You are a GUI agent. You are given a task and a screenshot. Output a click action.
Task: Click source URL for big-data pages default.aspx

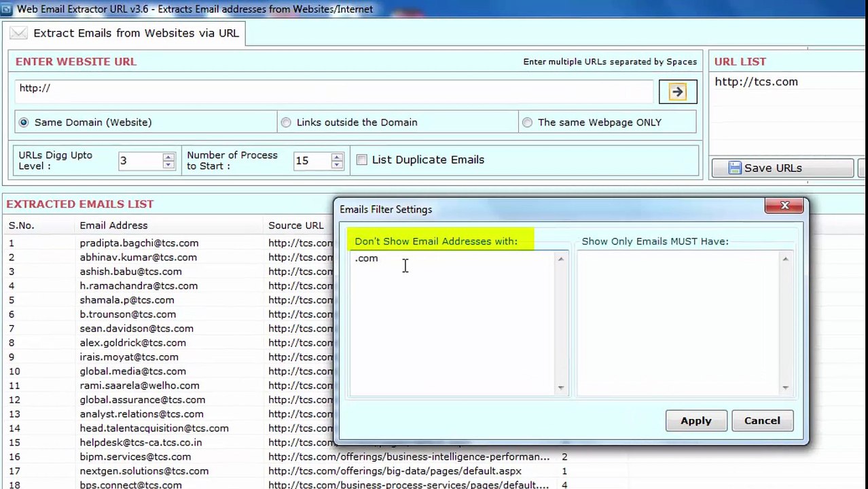(x=395, y=471)
